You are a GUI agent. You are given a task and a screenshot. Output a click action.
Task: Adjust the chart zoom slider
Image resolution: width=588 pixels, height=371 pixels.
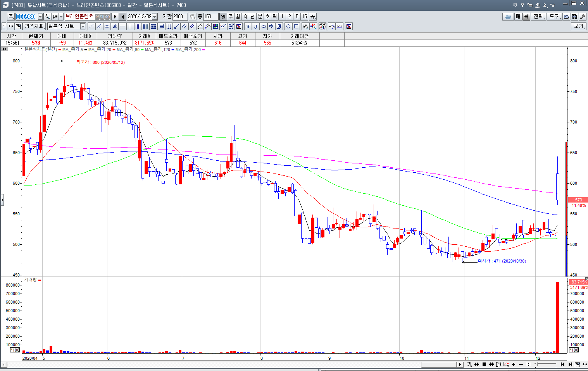coord(537,364)
